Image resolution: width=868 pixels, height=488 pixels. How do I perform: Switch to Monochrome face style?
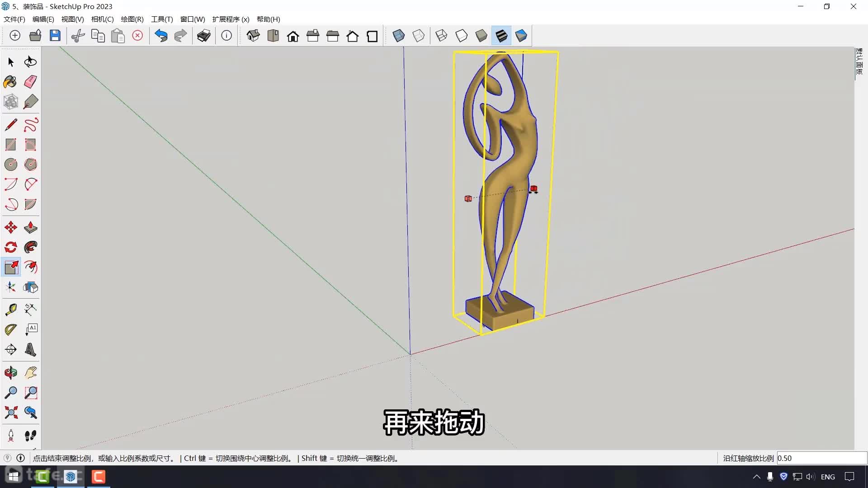521,36
